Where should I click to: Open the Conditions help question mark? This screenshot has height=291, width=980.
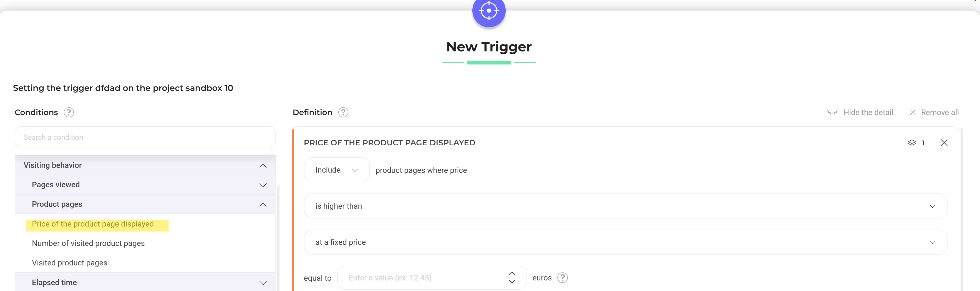(69, 112)
